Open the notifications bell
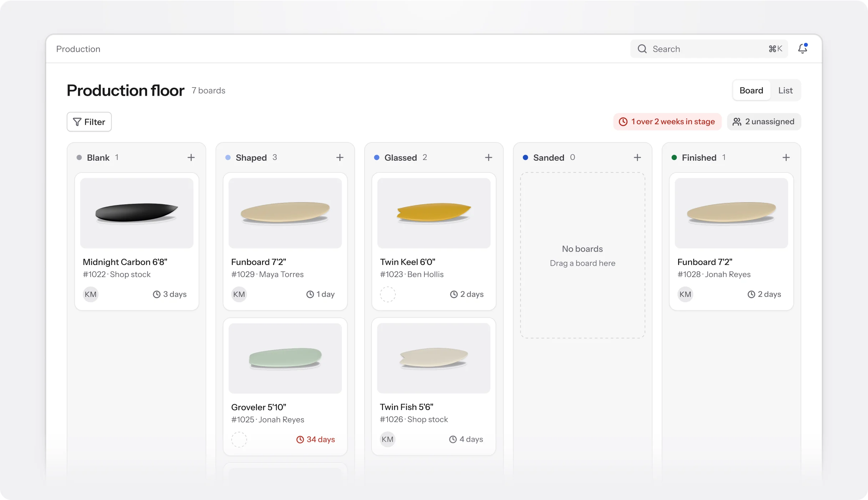868x500 pixels. click(x=803, y=49)
